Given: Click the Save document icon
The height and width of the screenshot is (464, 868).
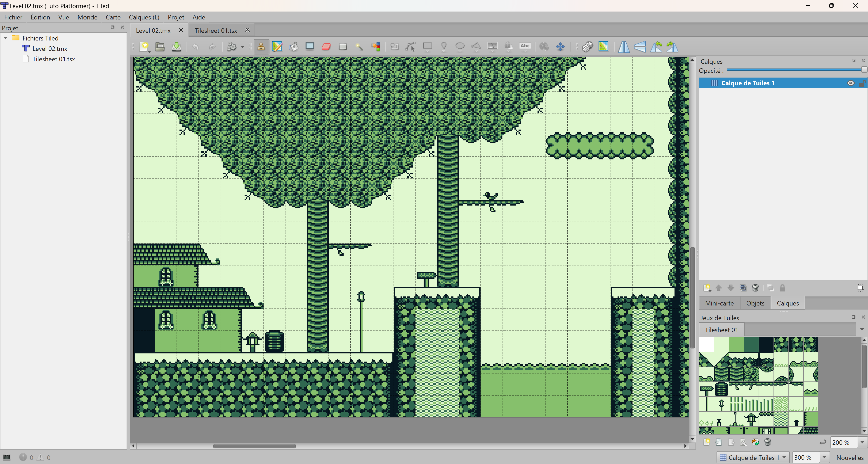Looking at the screenshot, I should click(176, 47).
